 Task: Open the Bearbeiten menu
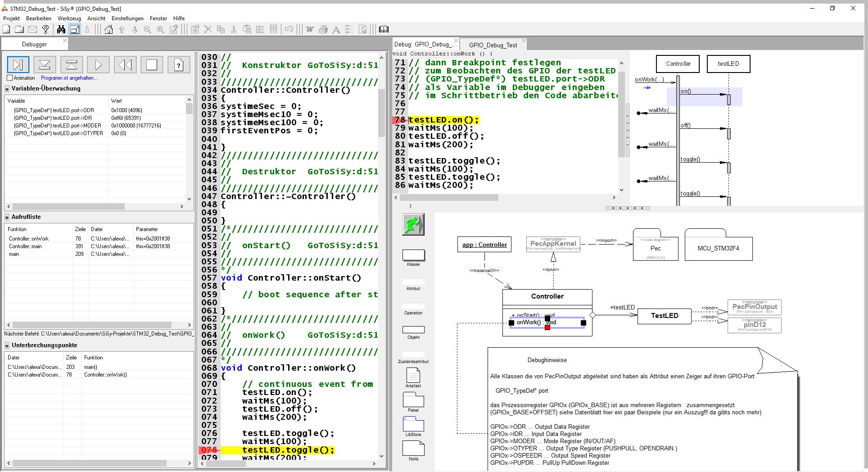point(39,18)
